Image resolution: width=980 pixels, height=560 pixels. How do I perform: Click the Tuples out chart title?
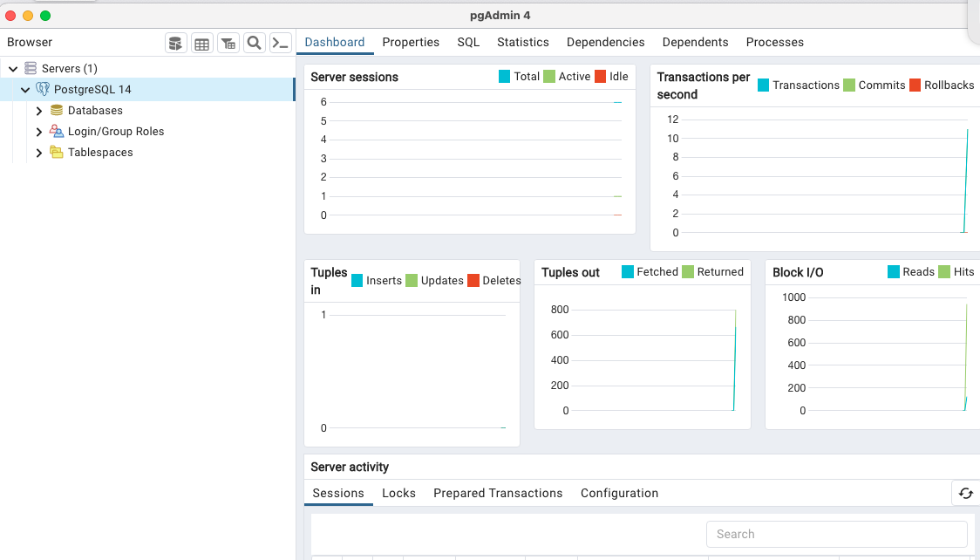pyautogui.click(x=570, y=272)
